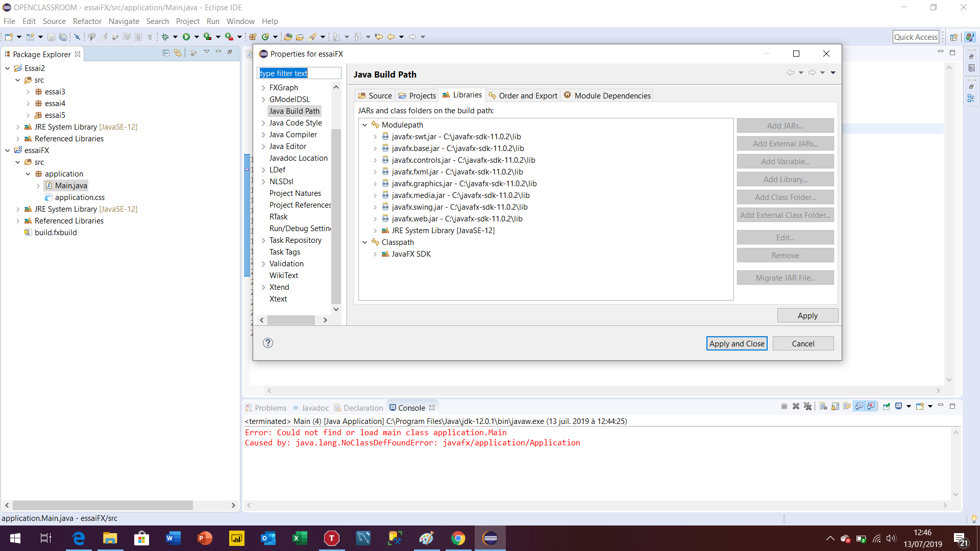Click the Save toolbar icon
The image size is (980, 551).
(x=51, y=37)
